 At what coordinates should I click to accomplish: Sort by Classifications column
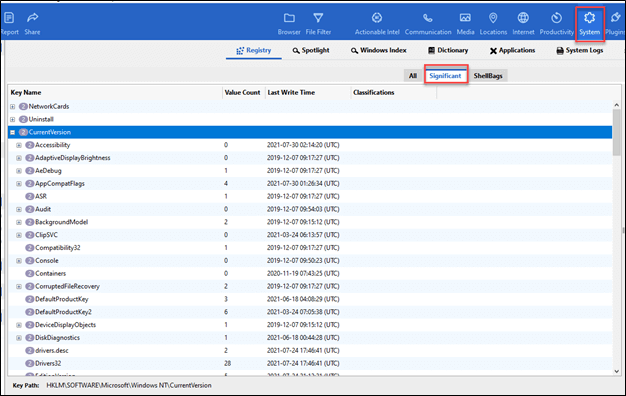pos(393,92)
